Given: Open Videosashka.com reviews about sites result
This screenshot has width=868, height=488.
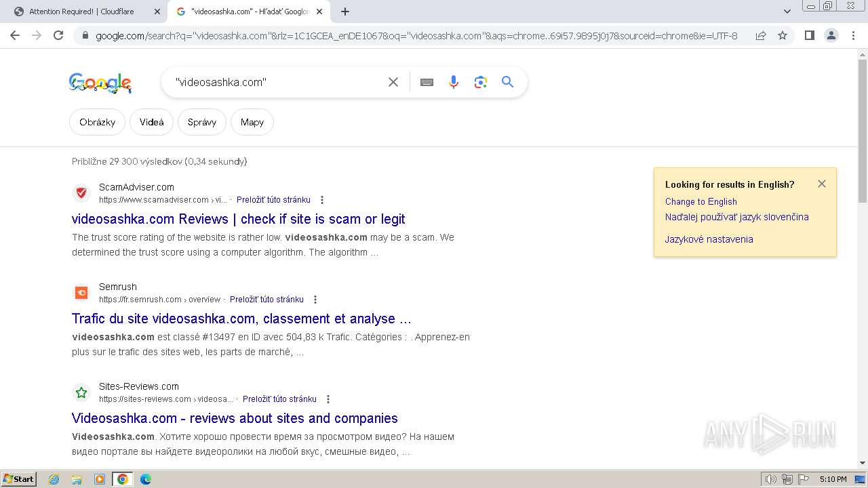Looking at the screenshot, I should tap(235, 418).
